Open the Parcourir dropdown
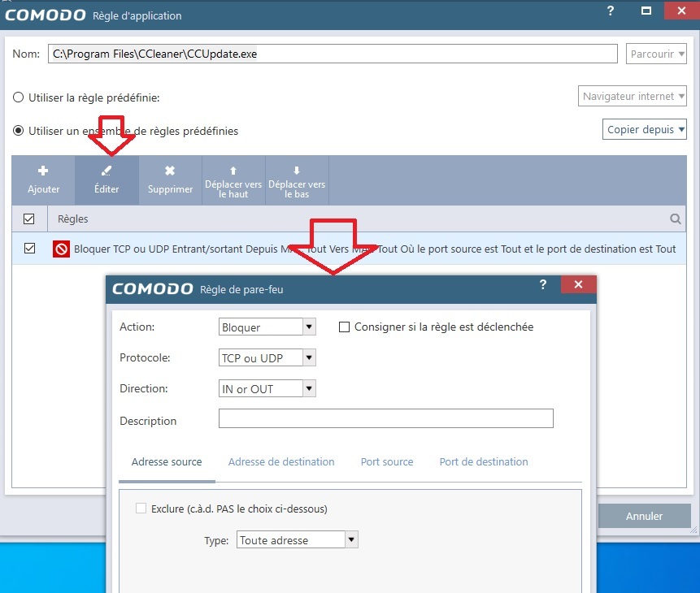700x593 pixels. coord(656,54)
